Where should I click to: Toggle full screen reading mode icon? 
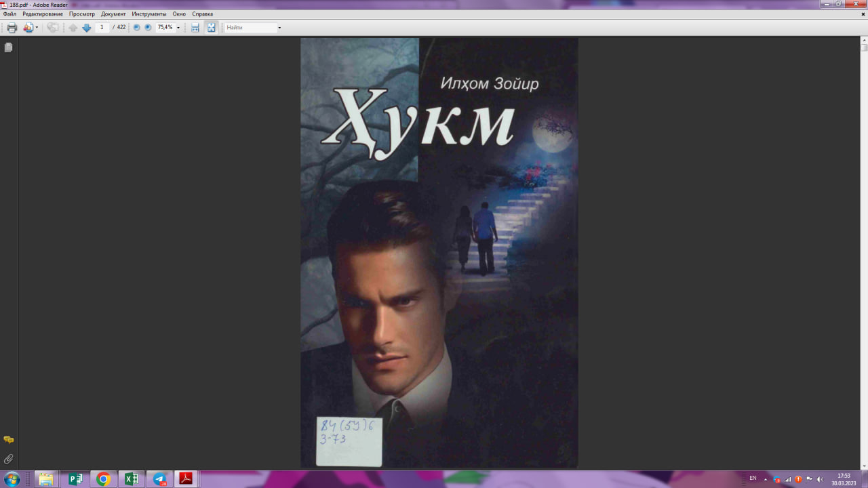[211, 27]
